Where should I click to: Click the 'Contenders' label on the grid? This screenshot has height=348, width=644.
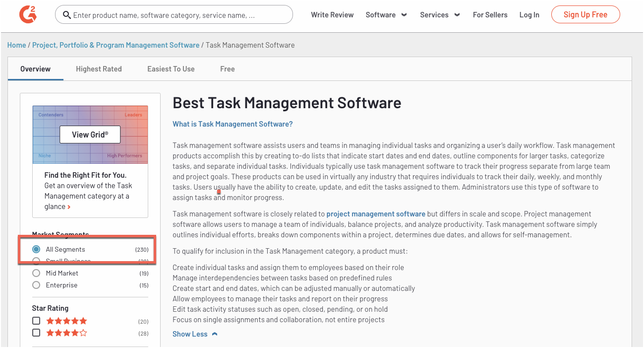click(51, 115)
